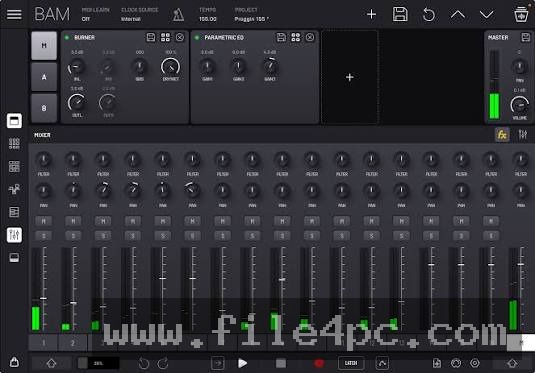535x373 pixels.
Task: Open the bucket shop icon at top right
Action: click(x=521, y=15)
